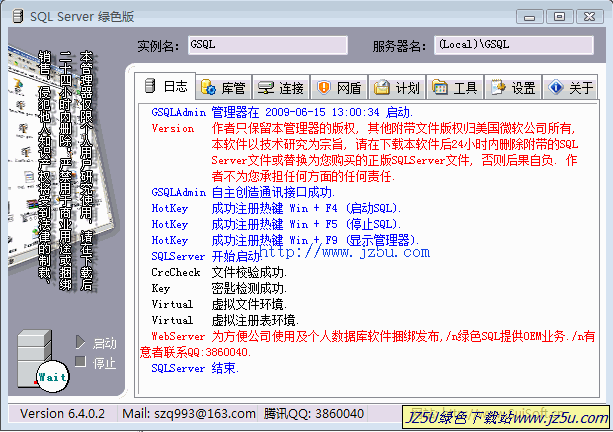Click the square stop icon beside 停止

click(80, 361)
